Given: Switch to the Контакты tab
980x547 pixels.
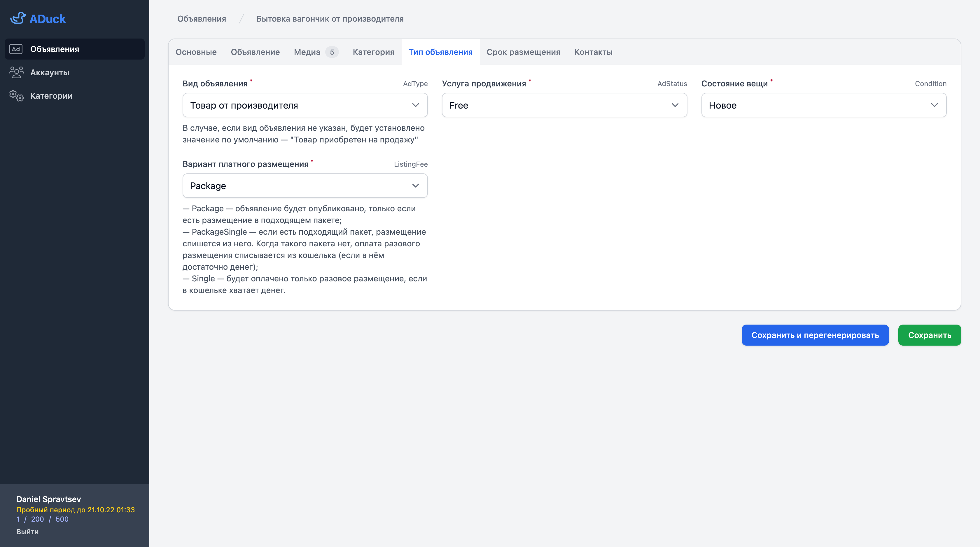Looking at the screenshot, I should (593, 52).
